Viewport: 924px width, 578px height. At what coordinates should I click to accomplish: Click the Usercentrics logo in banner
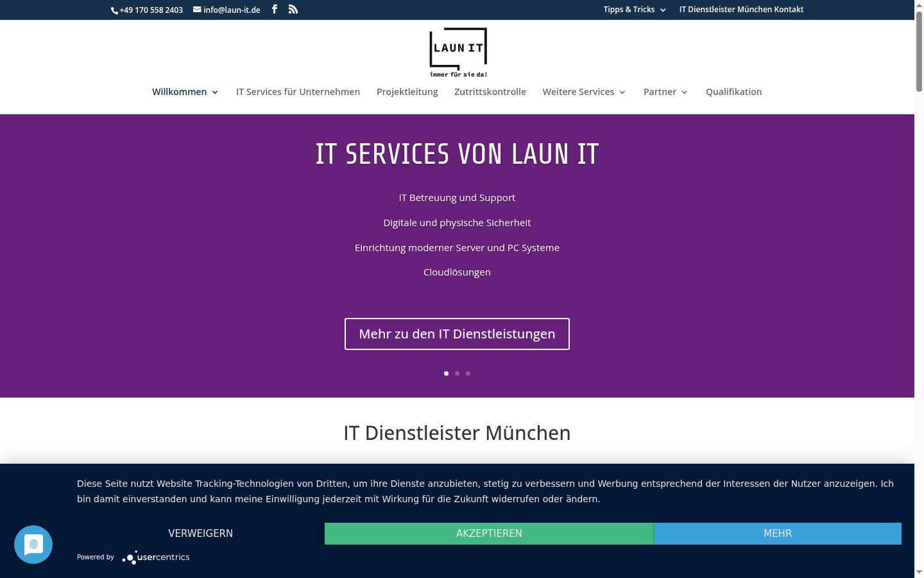pyautogui.click(x=156, y=557)
